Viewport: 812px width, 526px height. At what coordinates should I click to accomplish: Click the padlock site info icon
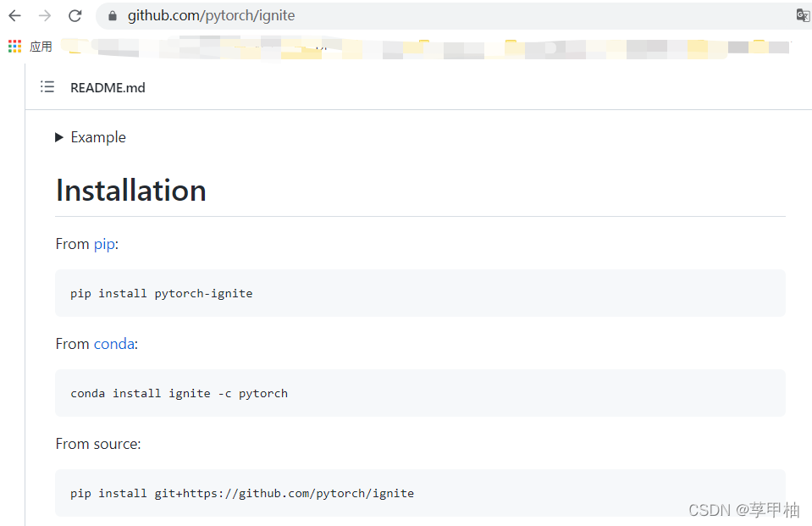pyautogui.click(x=113, y=16)
